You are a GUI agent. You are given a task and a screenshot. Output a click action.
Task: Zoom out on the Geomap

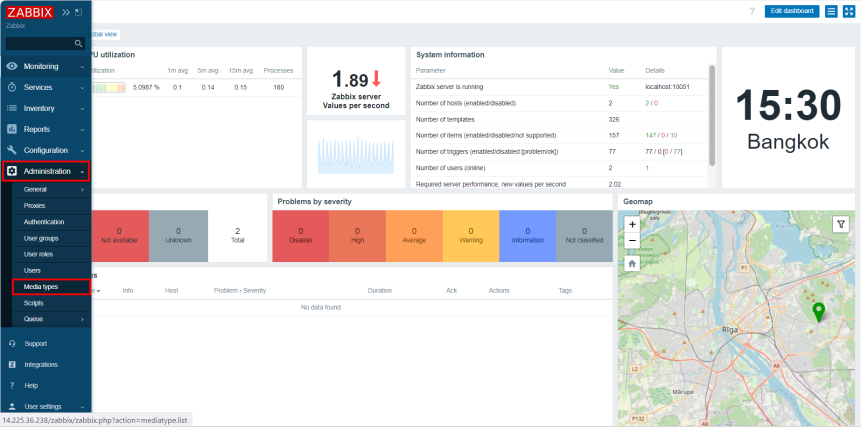(632, 241)
